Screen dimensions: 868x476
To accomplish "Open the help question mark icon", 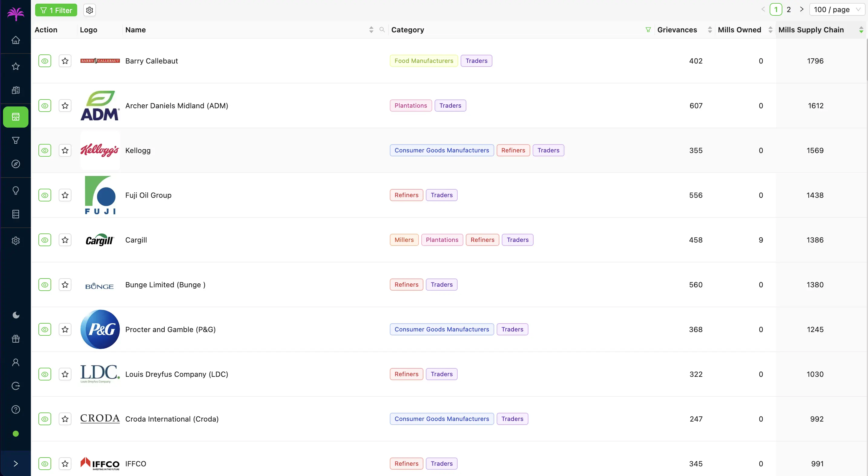I will point(15,409).
